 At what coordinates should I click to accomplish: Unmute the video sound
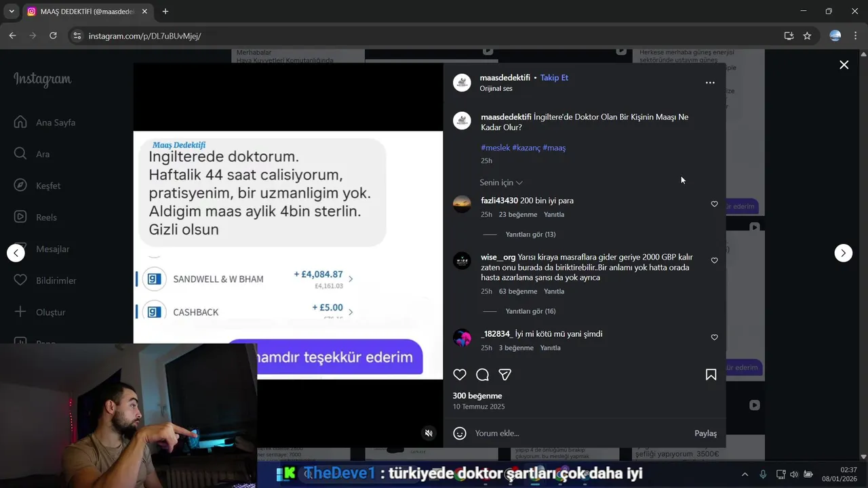pyautogui.click(x=429, y=433)
